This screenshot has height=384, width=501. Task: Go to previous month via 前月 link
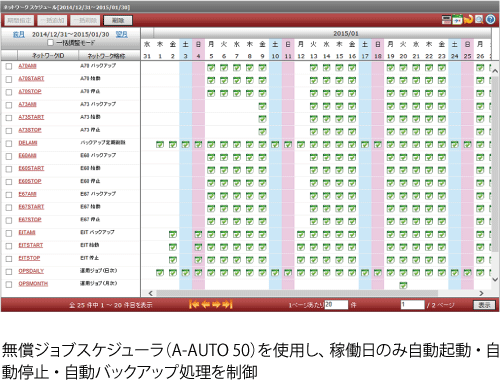(19, 34)
